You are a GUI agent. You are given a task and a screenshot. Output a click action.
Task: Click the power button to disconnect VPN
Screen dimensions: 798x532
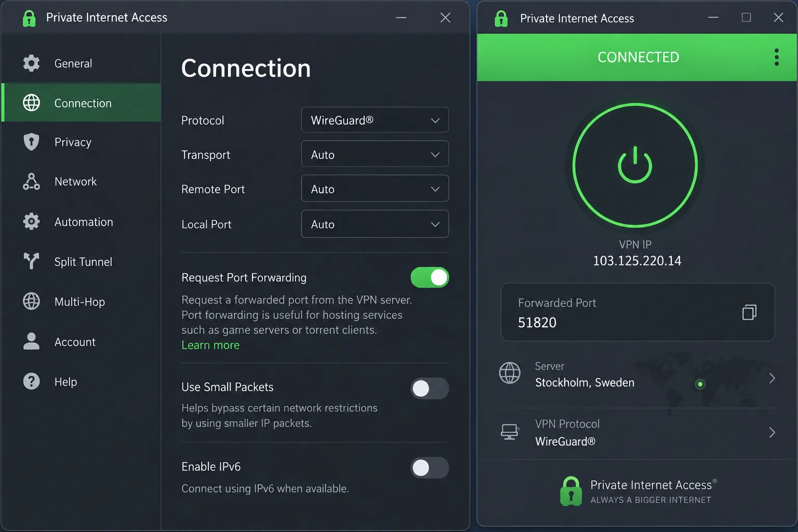tap(635, 165)
